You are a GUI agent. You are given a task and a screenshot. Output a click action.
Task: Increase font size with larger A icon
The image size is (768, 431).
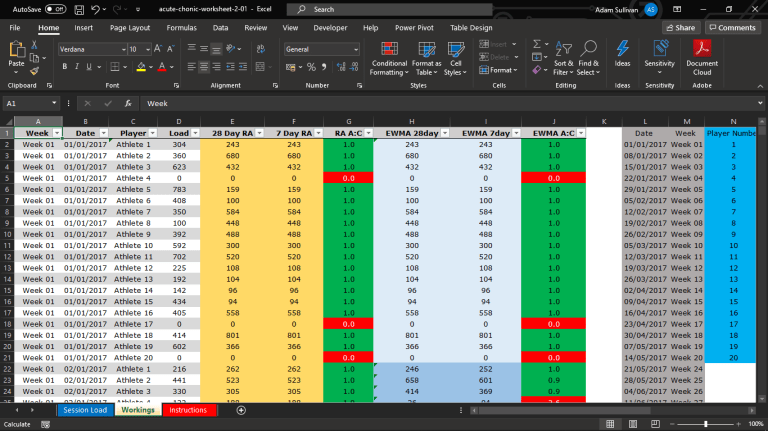coord(158,49)
